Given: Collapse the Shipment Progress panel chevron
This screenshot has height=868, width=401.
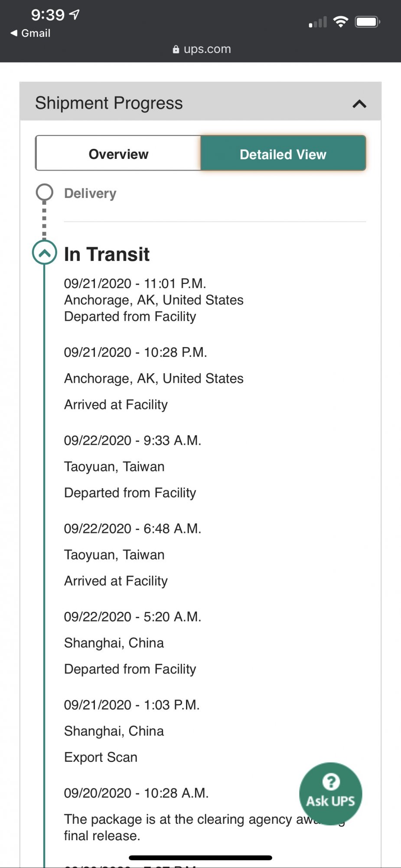Looking at the screenshot, I should (359, 104).
